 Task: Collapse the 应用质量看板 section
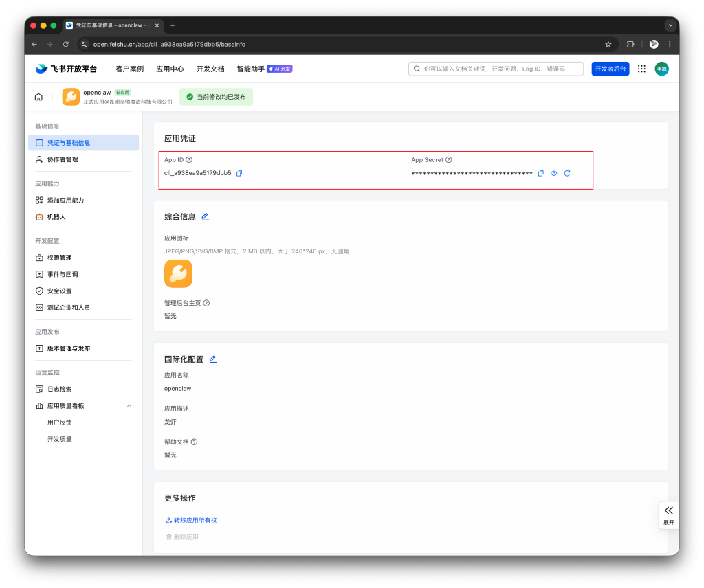(129, 405)
